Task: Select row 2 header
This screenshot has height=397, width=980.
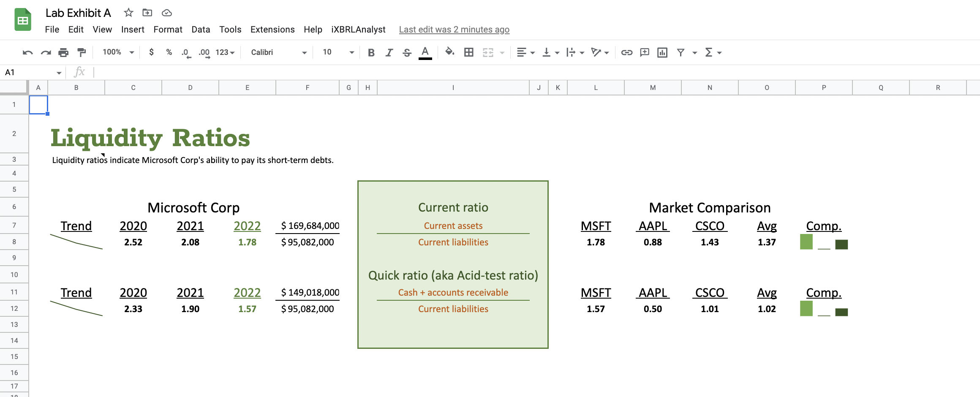Action: pos(14,133)
